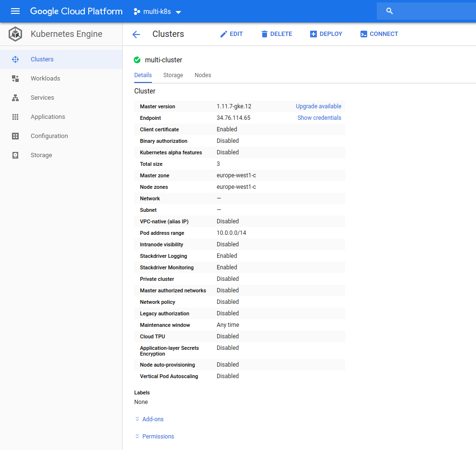Click the EDIT button label
The image size is (476, 450).
pos(236,34)
